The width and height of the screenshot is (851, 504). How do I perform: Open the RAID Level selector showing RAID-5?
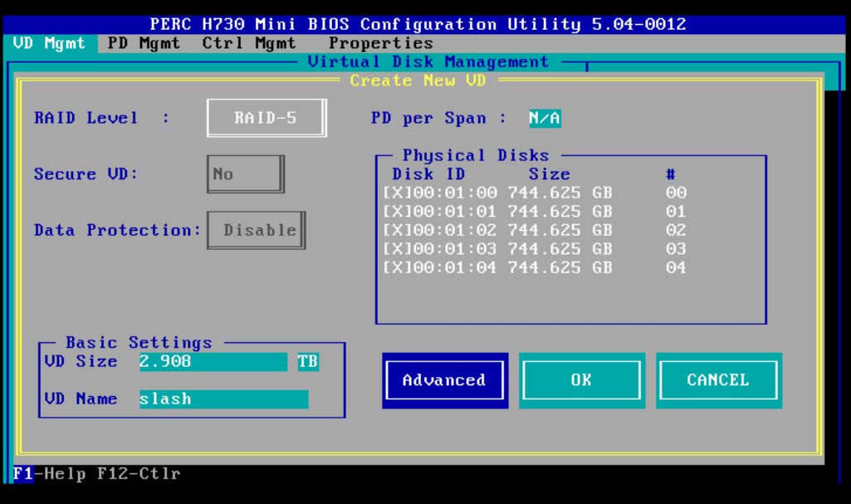coord(267,118)
